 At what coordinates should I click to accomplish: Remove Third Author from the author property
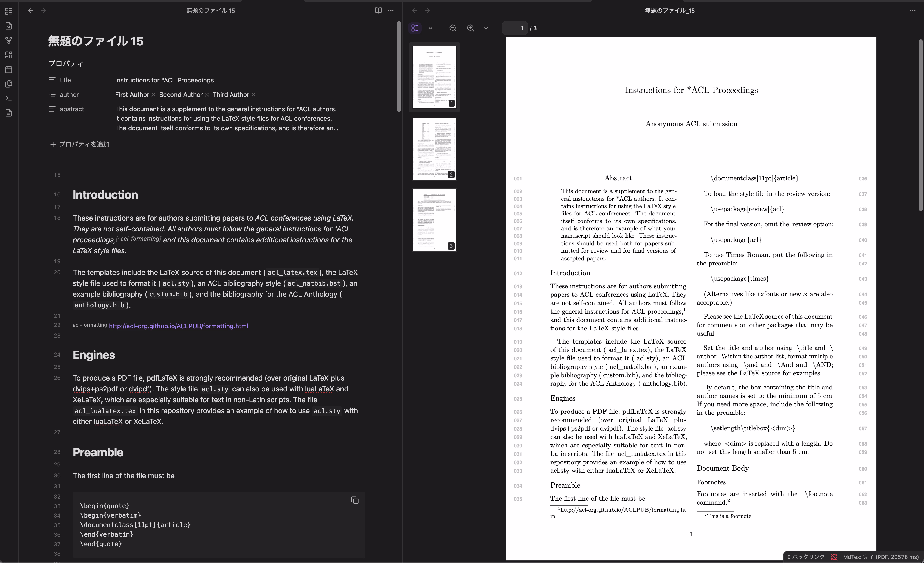tap(253, 95)
